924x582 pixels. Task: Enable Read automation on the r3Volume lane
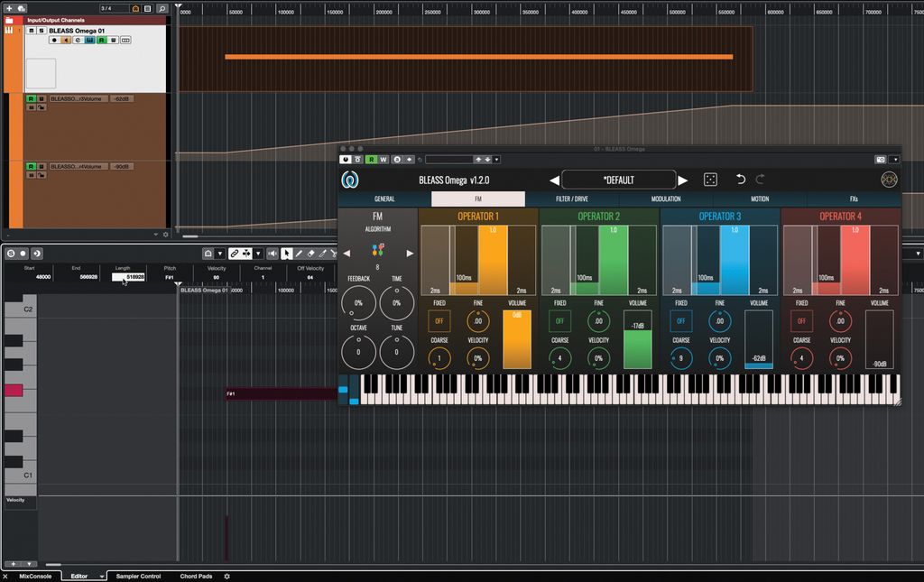pyautogui.click(x=31, y=98)
